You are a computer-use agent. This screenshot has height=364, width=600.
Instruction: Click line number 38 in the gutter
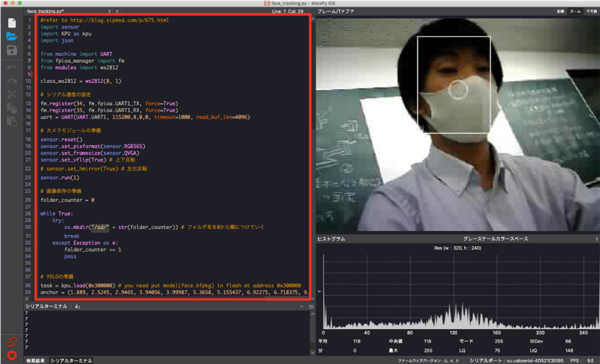click(x=29, y=286)
